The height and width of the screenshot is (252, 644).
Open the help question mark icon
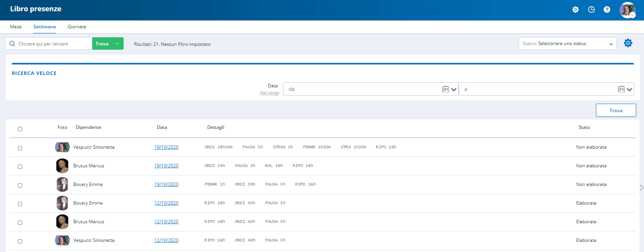607,10
